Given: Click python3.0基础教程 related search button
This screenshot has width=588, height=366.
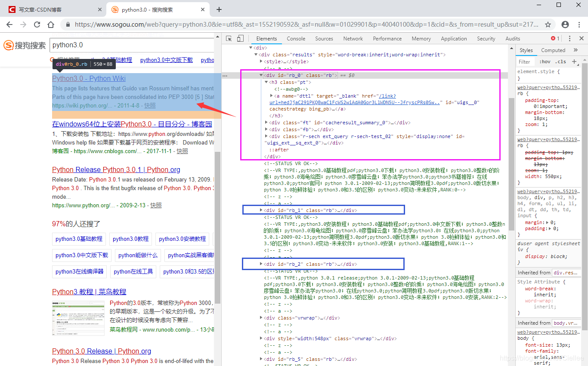Looking at the screenshot, I should coord(79,239).
